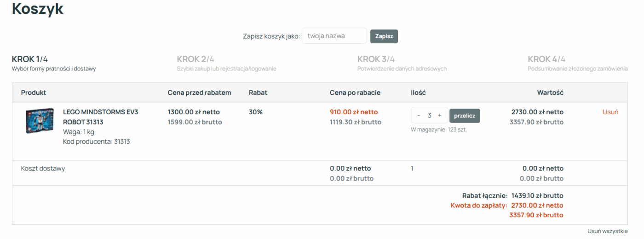Click Zapisz koszyk jako label

coord(271,36)
